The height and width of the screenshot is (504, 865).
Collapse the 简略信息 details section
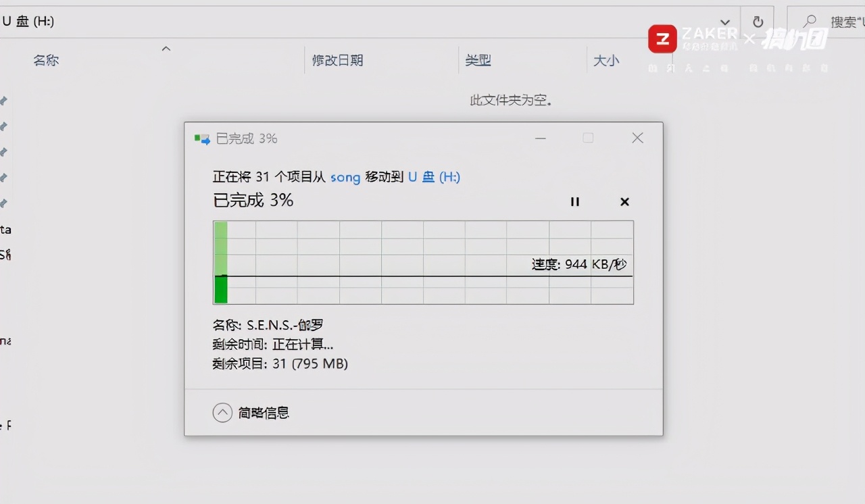222,412
